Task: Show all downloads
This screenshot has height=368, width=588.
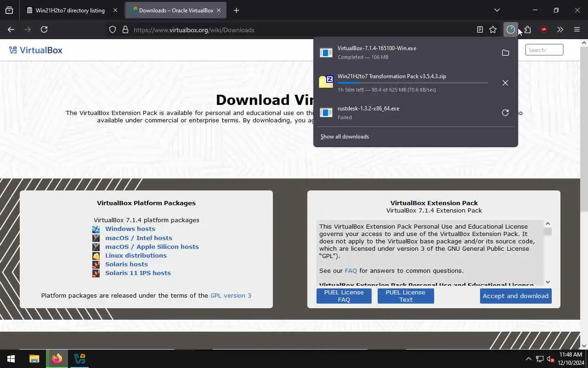Action: pyautogui.click(x=345, y=137)
